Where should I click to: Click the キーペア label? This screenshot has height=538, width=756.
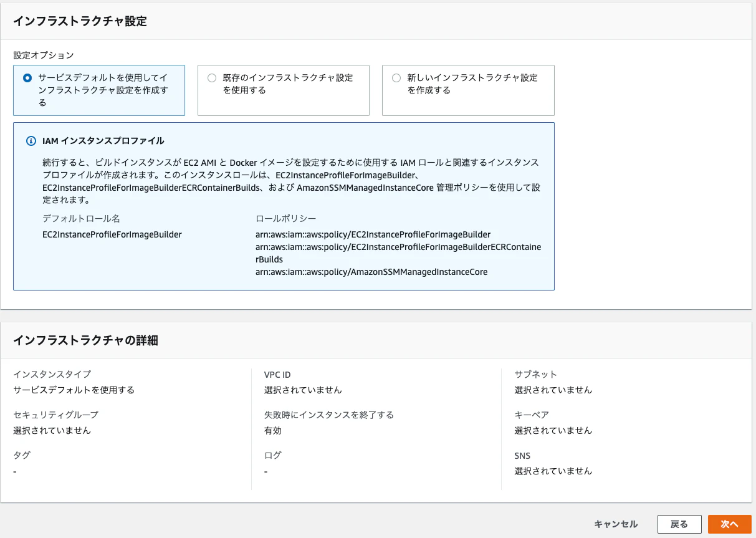(x=532, y=415)
